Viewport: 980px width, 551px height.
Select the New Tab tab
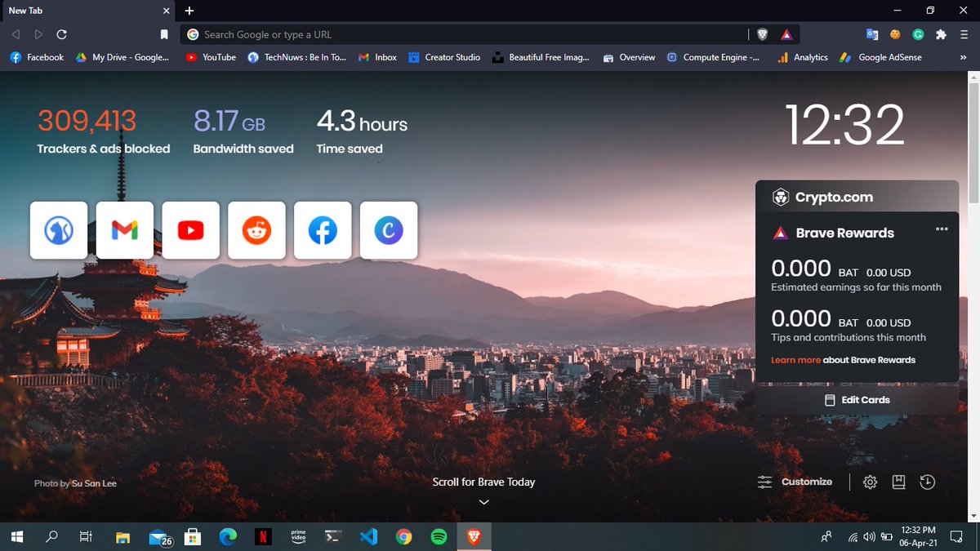87,11
